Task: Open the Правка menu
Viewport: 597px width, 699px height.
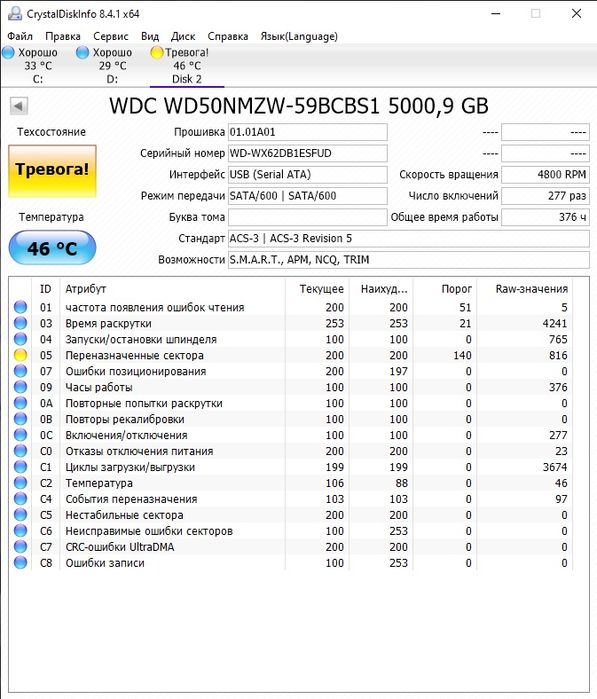Action: 63,36
